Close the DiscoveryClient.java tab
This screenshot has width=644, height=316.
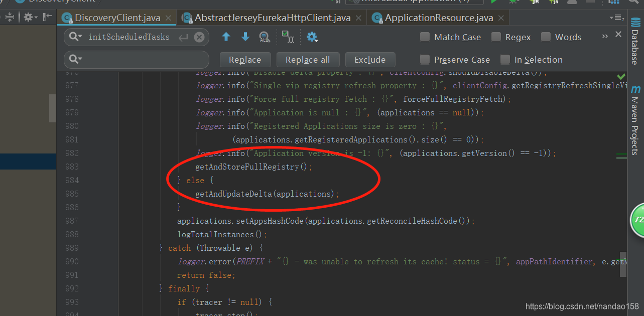pyautogui.click(x=168, y=19)
